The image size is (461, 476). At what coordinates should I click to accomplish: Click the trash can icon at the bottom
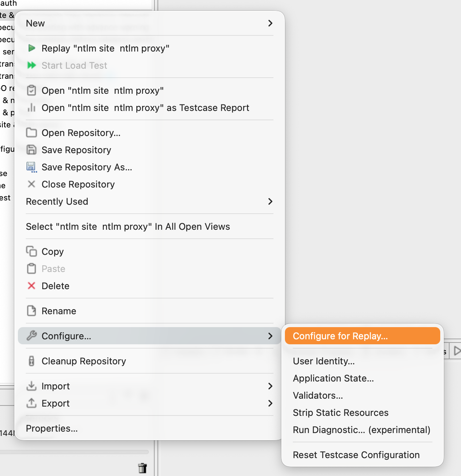click(x=142, y=468)
